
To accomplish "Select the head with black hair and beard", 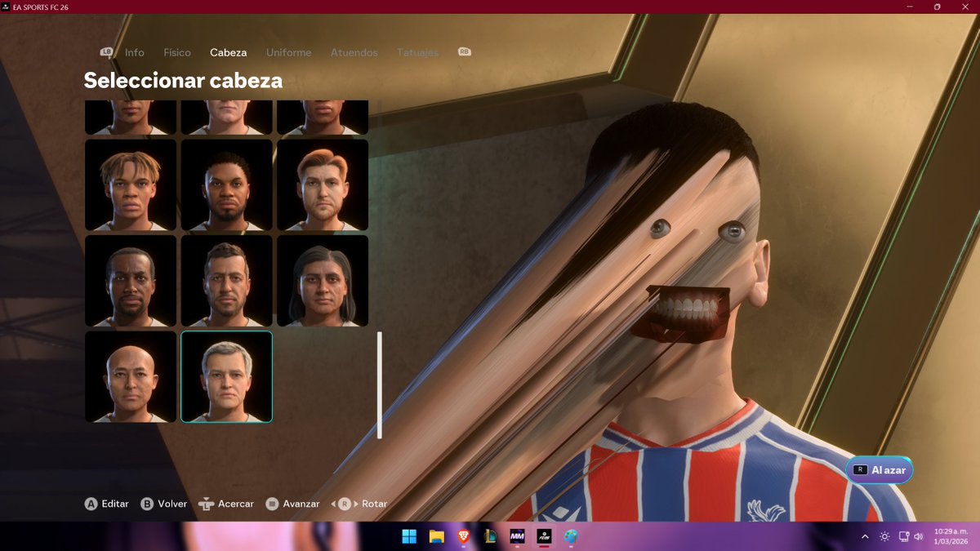I will click(226, 185).
